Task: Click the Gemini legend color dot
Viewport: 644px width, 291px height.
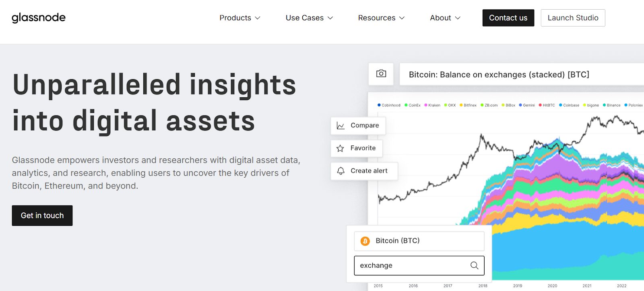Action: [x=520, y=105]
